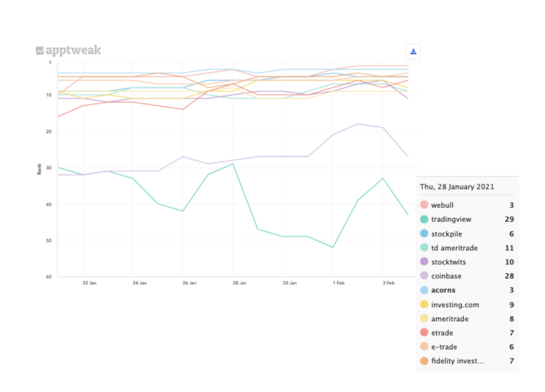Select the bold acorns legend label
The height and width of the screenshot is (392, 545).
coord(443,290)
